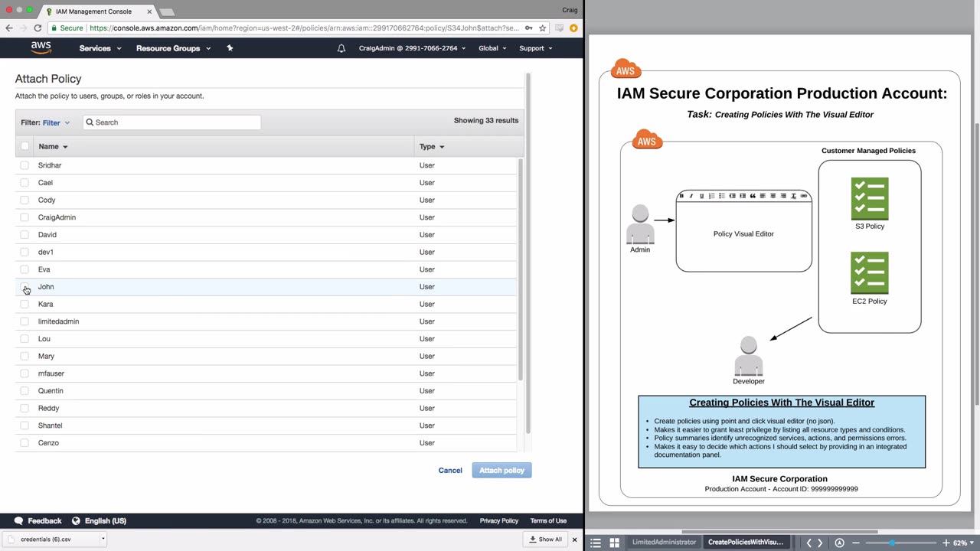This screenshot has width=980, height=551.
Task: Click the Feedback link
Action: pos(44,521)
